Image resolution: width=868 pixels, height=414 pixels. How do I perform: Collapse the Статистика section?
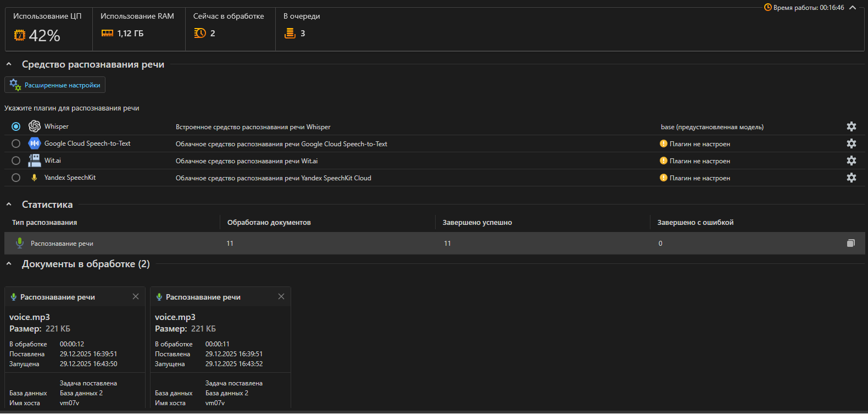tap(9, 205)
